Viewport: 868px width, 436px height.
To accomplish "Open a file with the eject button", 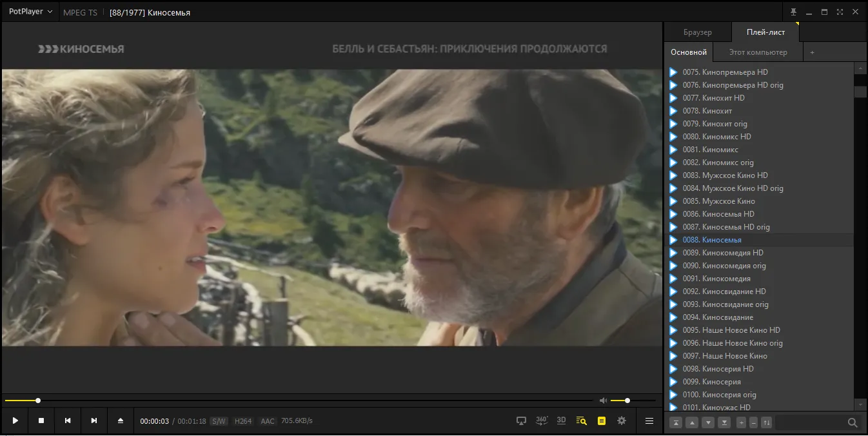I will tap(121, 421).
